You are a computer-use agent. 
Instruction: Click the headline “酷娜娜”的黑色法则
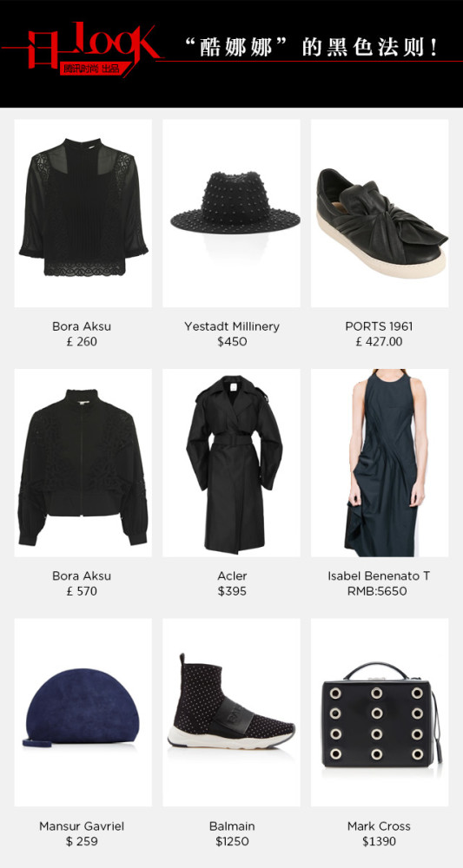tap(312, 49)
